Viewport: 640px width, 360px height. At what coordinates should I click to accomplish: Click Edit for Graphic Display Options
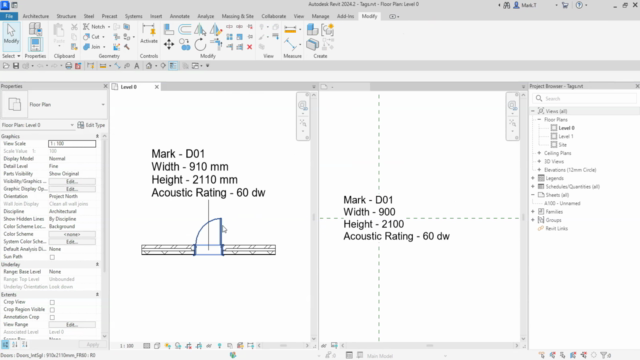point(72,189)
